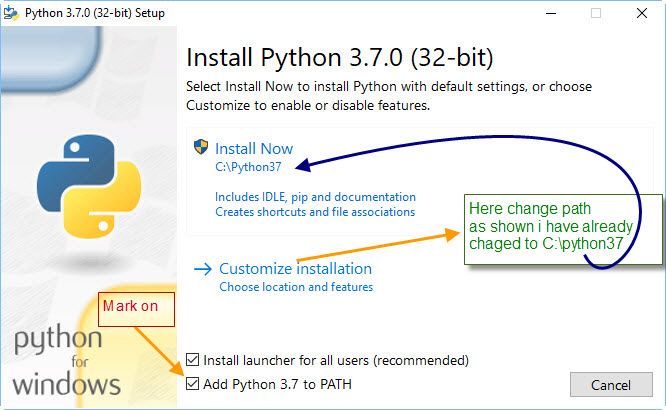Open Customize installation options
Viewport: 666px width, 410px height.
click(295, 269)
